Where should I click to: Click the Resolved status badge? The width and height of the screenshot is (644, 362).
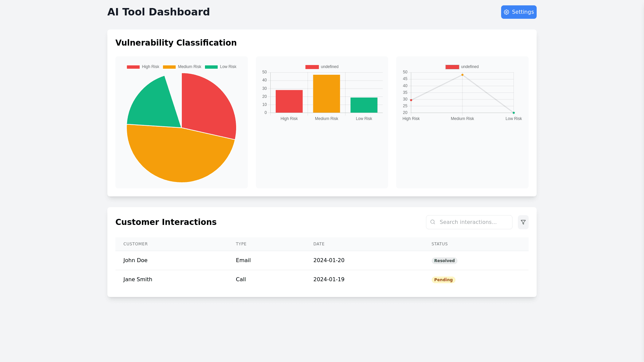point(444,261)
